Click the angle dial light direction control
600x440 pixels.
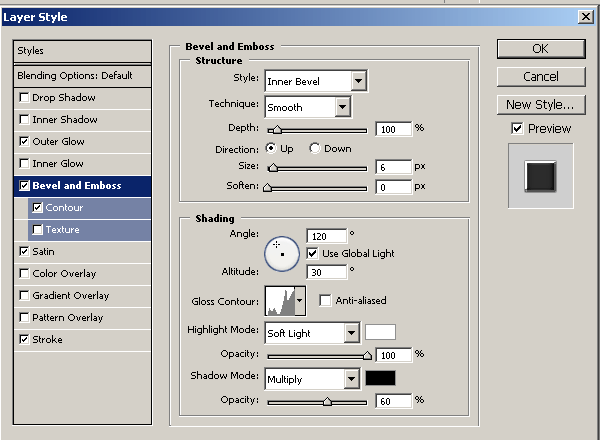[x=282, y=253]
